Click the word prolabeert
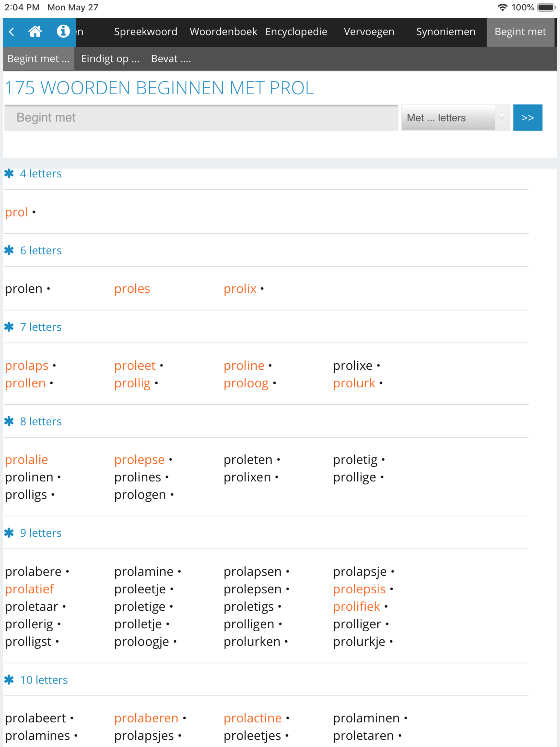Screen dimensions: 560x747 pos(36,718)
